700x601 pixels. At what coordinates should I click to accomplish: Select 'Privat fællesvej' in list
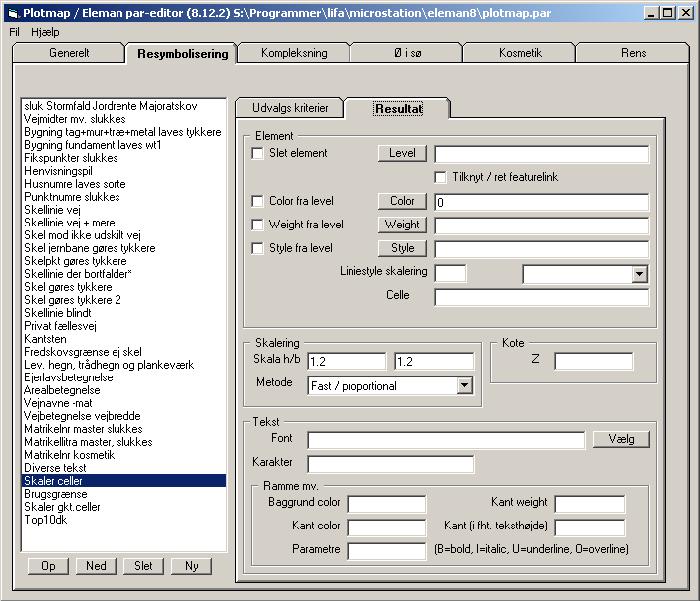click(124, 326)
